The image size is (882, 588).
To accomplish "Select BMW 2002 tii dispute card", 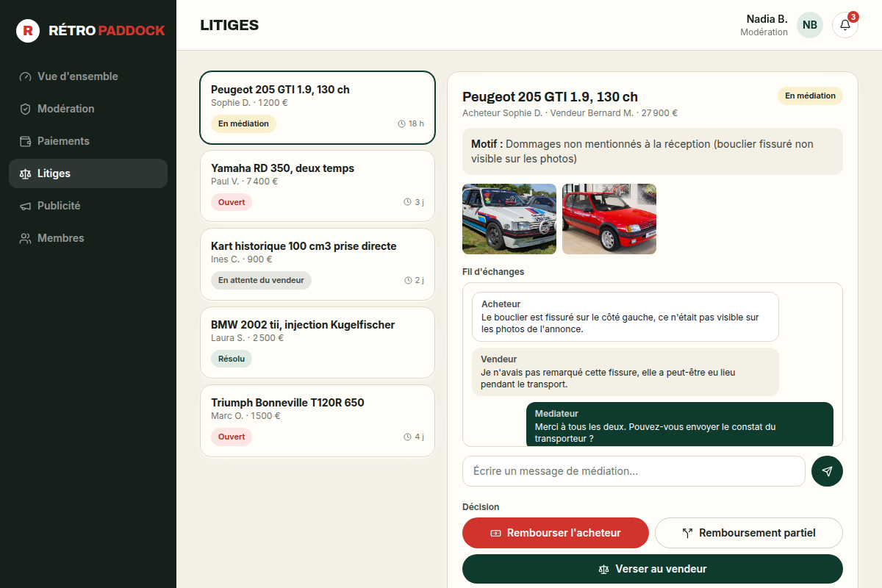I will pos(318,343).
